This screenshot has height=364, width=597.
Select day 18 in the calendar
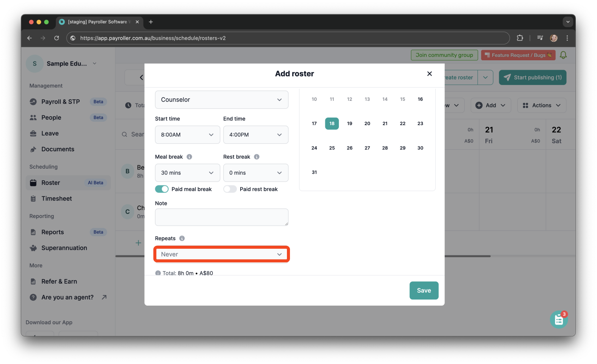click(x=332, y=123)
